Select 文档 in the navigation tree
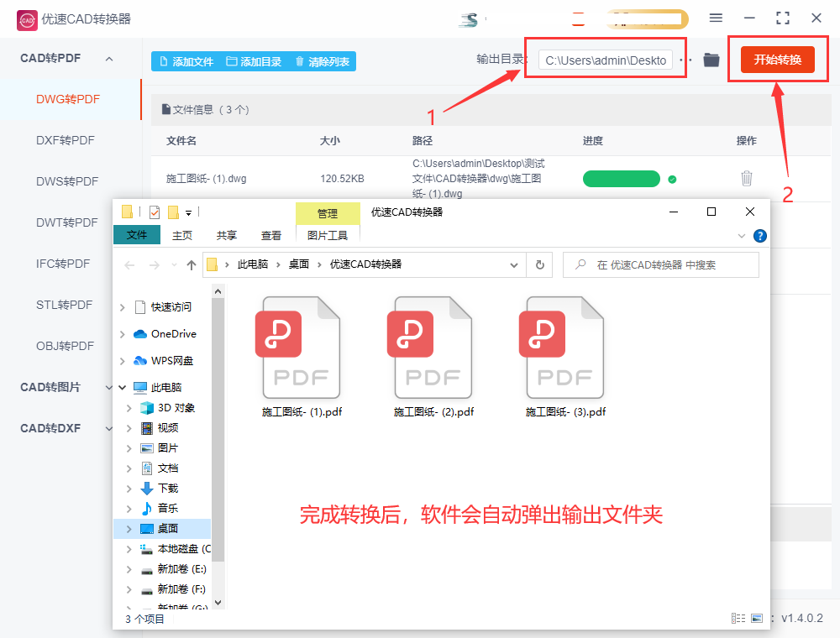 click(x=159, y=468)
